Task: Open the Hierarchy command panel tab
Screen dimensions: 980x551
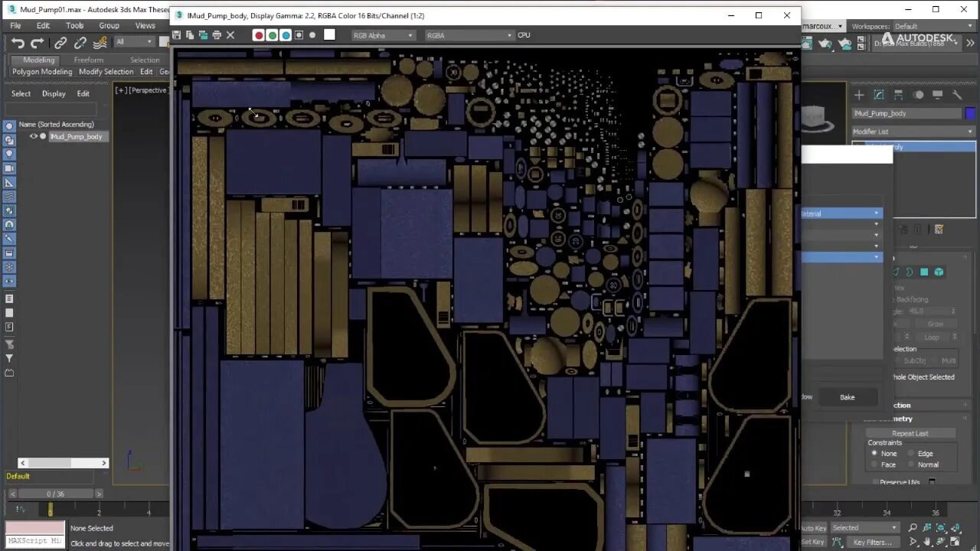Action: pyautogui.click(x=898, y=95)
